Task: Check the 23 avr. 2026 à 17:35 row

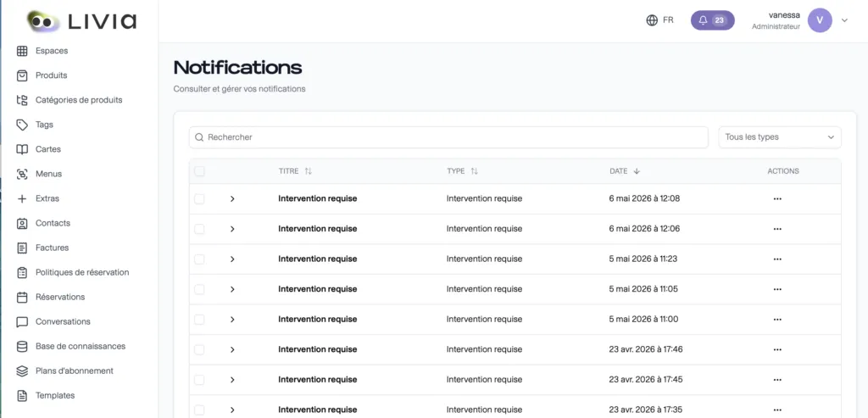Action: click(199, 410)
